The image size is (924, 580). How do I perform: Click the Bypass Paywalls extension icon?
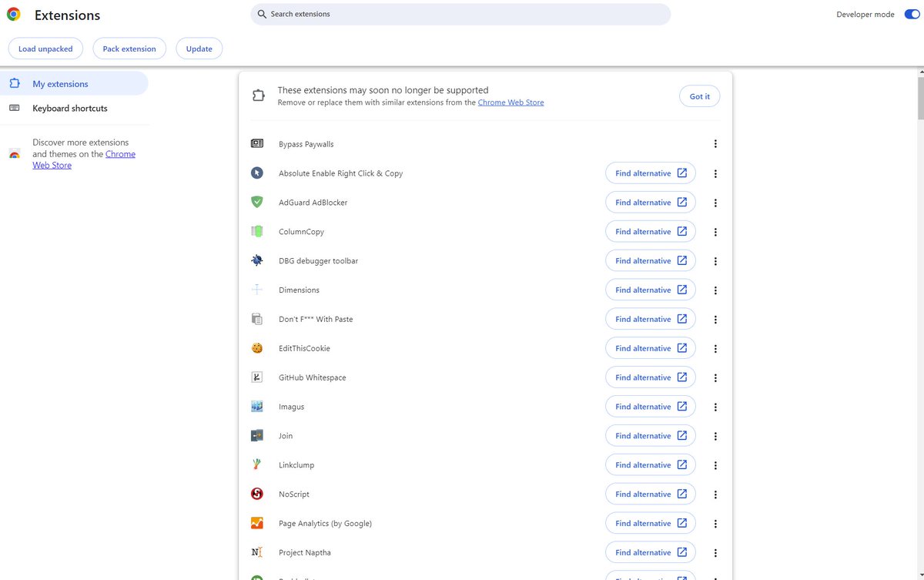pyautogui.click(x=257, y=144)
